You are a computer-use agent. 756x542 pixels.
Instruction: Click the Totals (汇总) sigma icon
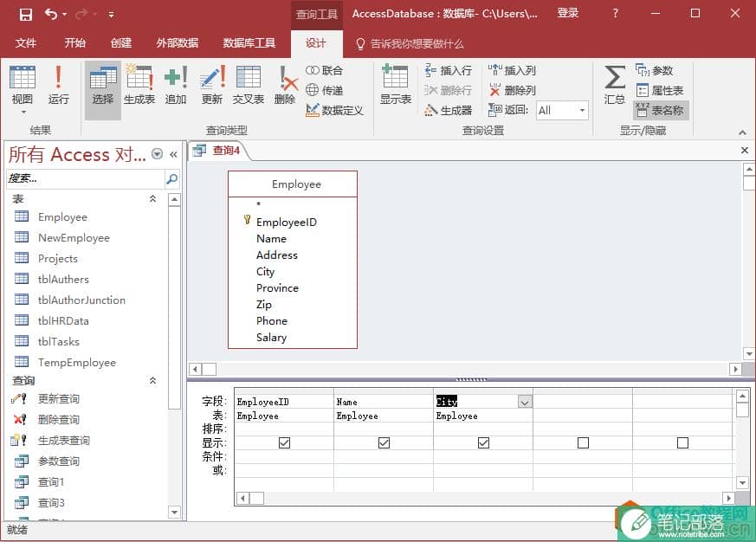click(615, 85)
